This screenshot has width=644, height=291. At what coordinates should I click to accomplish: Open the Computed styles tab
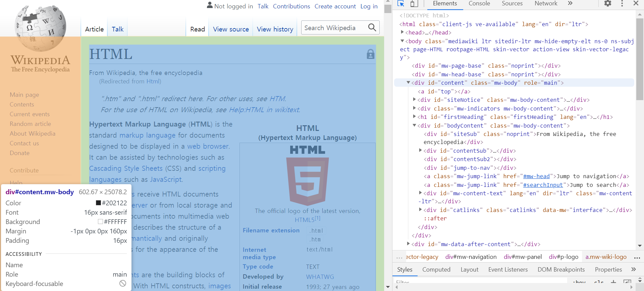pyautogui.click(x=436, y=270)
